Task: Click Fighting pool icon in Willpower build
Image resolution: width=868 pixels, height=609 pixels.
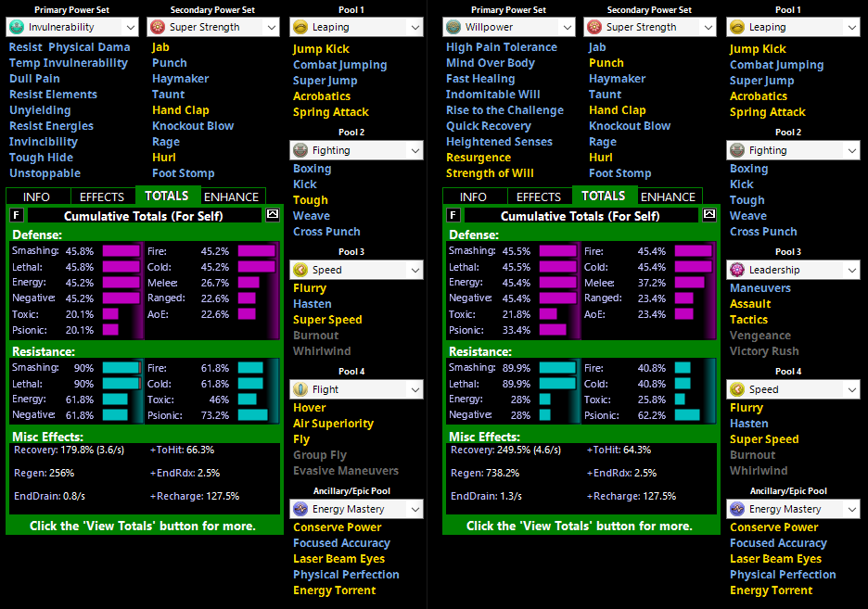Action: coord(737,150)
